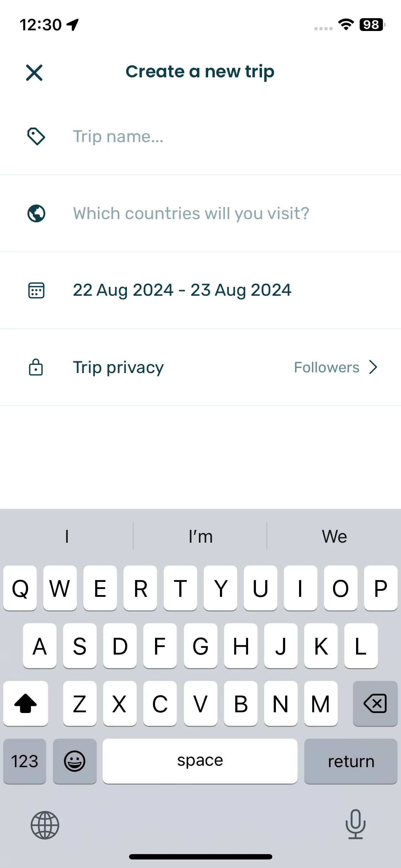Tap the tag icon beside Trip name

(36, 136)
